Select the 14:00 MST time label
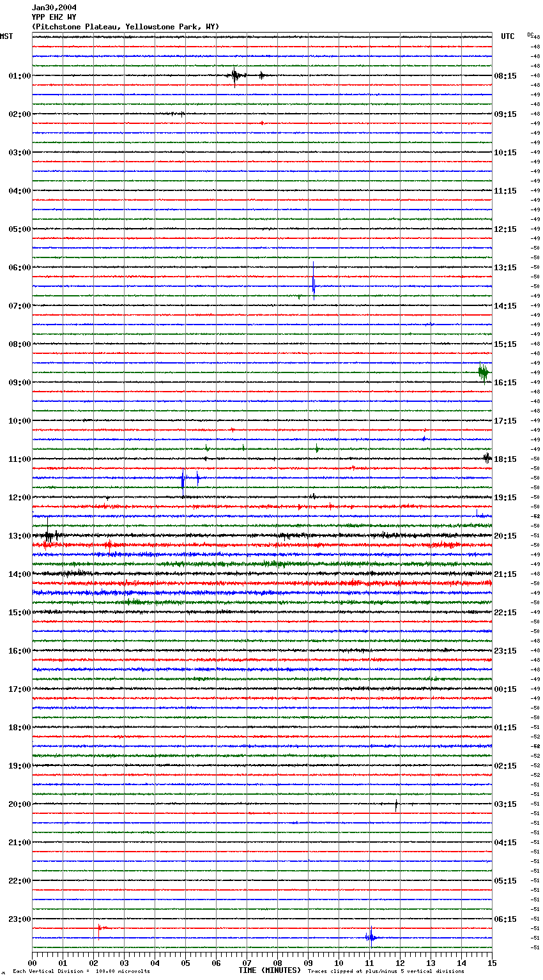Viewport: 543px width, 980px height. 20,574
